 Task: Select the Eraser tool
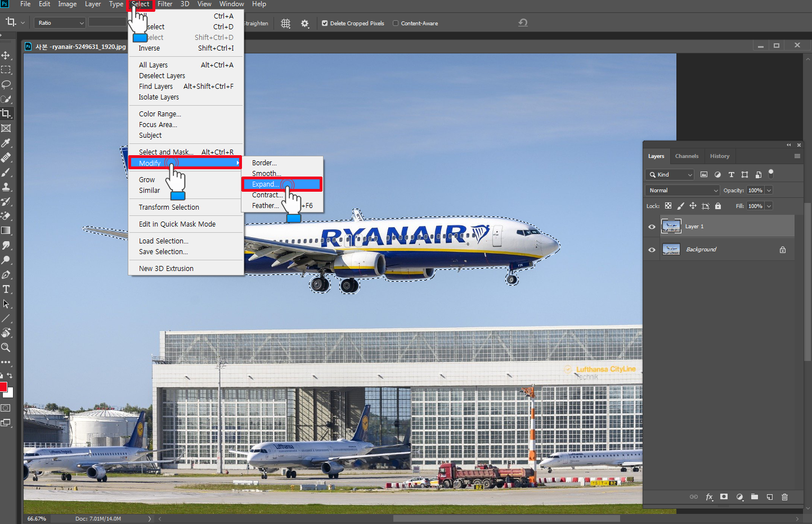pos(6,216)
